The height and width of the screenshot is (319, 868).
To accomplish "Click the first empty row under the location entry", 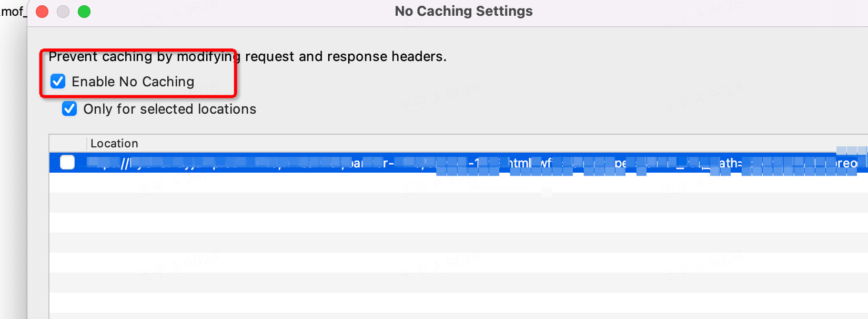I will click(459, 183).
